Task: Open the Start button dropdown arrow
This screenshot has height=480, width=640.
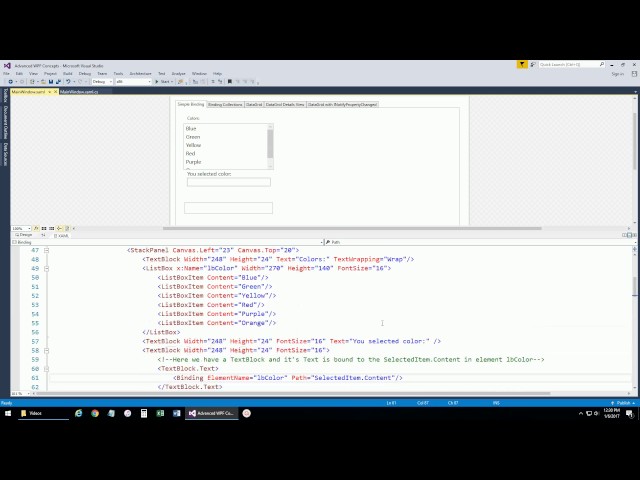Action: point(173,82)
